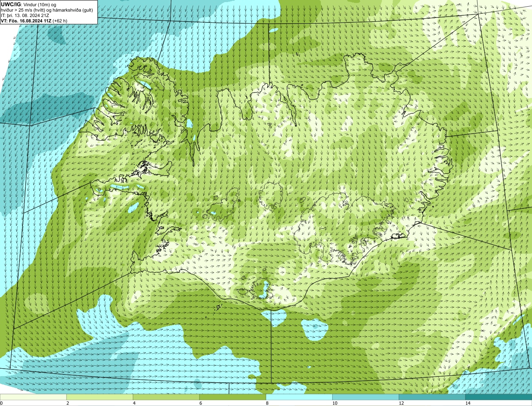The image size is (532, 406).
Task: Click the 10–12 m/s cyan legend segment
Action: [x=366, y=397]
